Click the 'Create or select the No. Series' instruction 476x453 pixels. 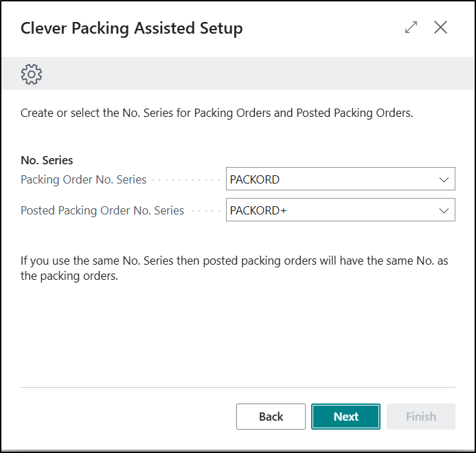point(216,113)
